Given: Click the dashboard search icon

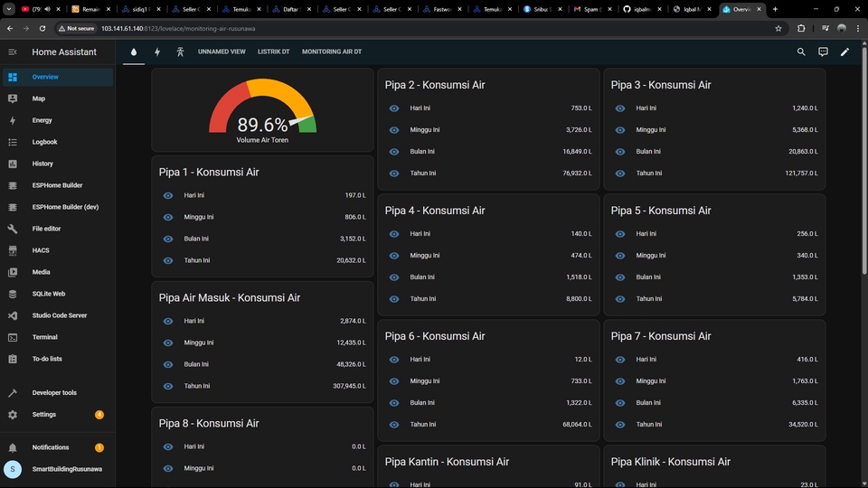Looking at the screenshot, I should pyautogui.click(x=801, y=52).
